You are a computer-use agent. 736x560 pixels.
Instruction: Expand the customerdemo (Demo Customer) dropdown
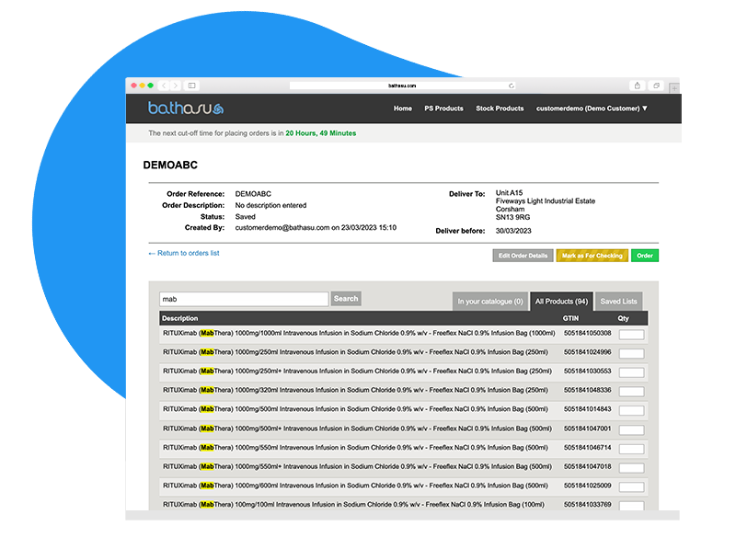(x=592, y=109)
